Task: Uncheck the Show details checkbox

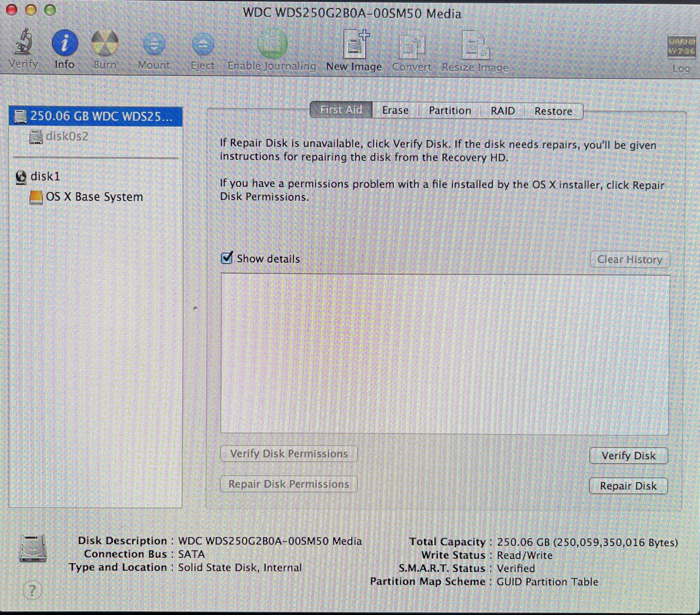Action: [227, 258]
